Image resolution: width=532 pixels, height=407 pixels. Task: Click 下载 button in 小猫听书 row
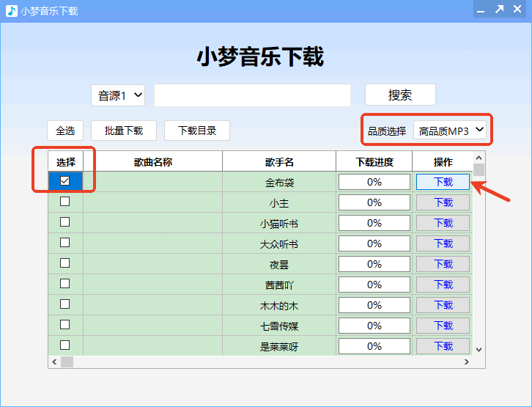click(x=443, y=223)
